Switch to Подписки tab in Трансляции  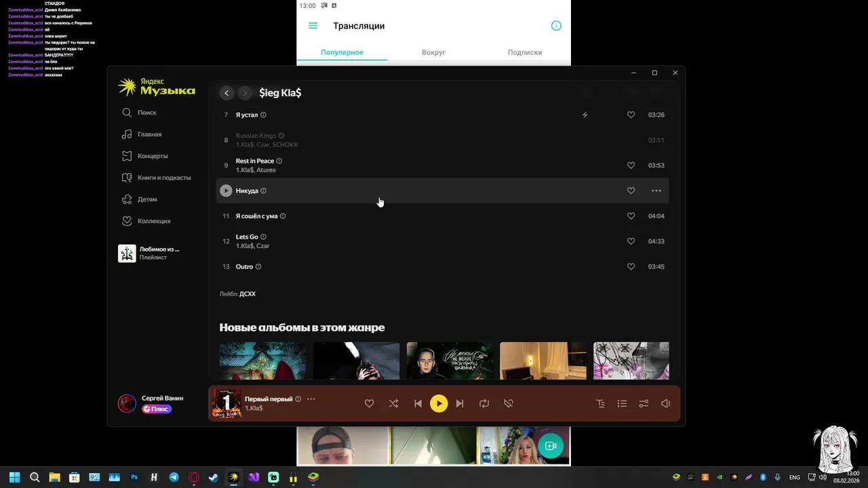(x=525, y=52)
